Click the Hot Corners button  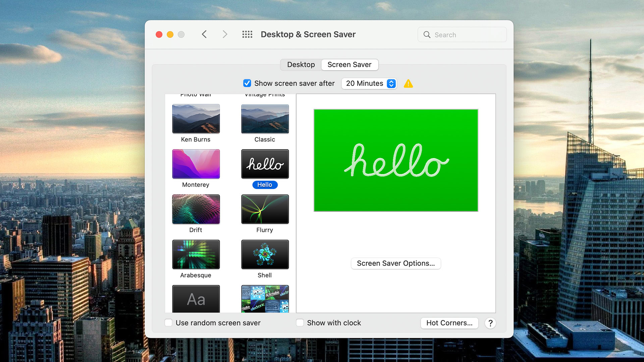449,323
